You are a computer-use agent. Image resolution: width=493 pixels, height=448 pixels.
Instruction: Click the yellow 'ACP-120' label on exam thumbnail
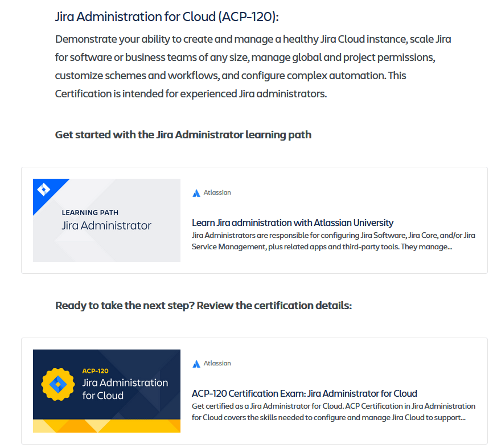pyautogui.click(x=95, y=371)
